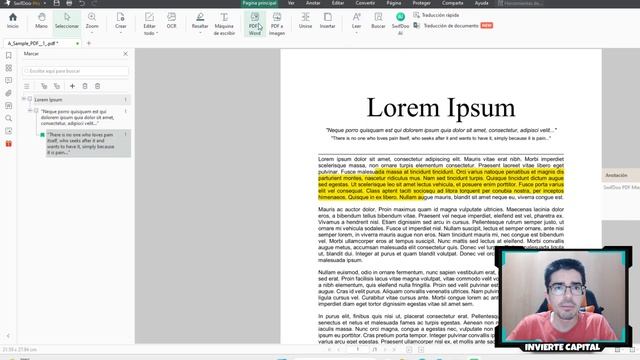640x360 pixels.
Task: Open SwifDoo AI assistant
Action: coord(400,24)
